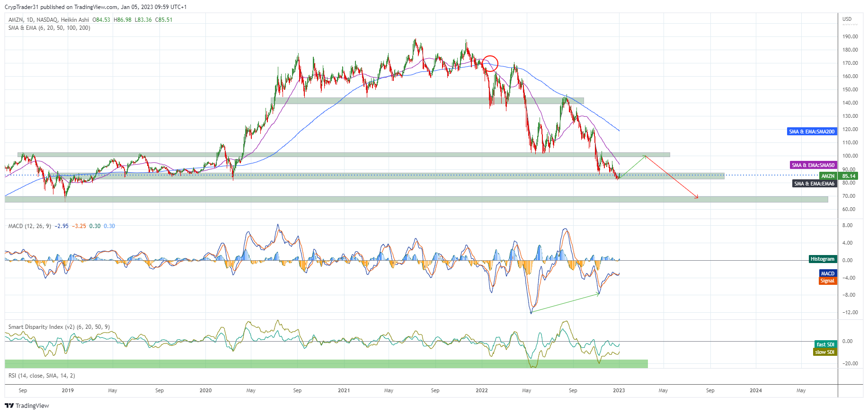Click the O84.53 open value
Viewport: 868px width, 414px height.
pyautogui.click(x=101, y=20)
